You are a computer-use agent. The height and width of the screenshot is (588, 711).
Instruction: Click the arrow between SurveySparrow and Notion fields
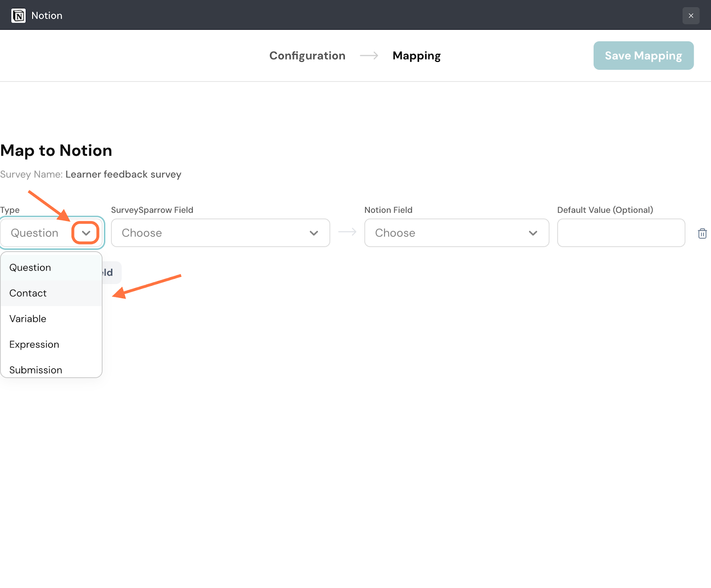(347, 232)
